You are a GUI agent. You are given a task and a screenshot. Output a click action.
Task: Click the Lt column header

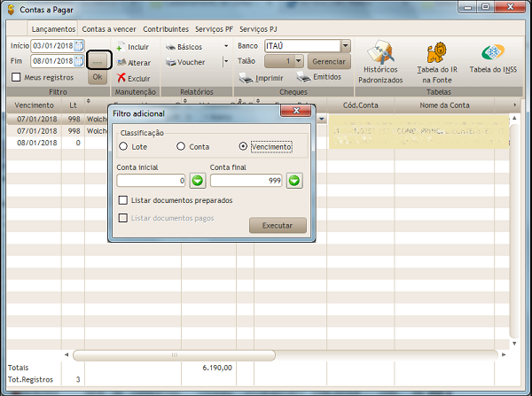73,105
